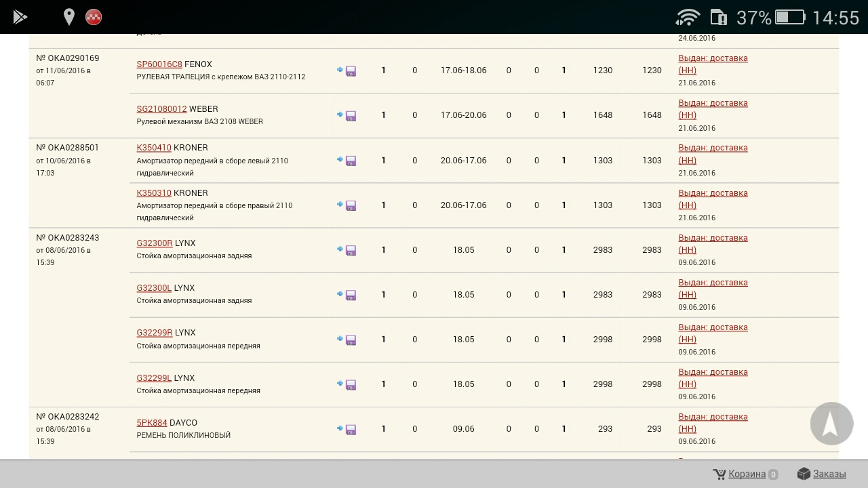
Task: Tap the red round notification icon
Action: tap(94, 17)
